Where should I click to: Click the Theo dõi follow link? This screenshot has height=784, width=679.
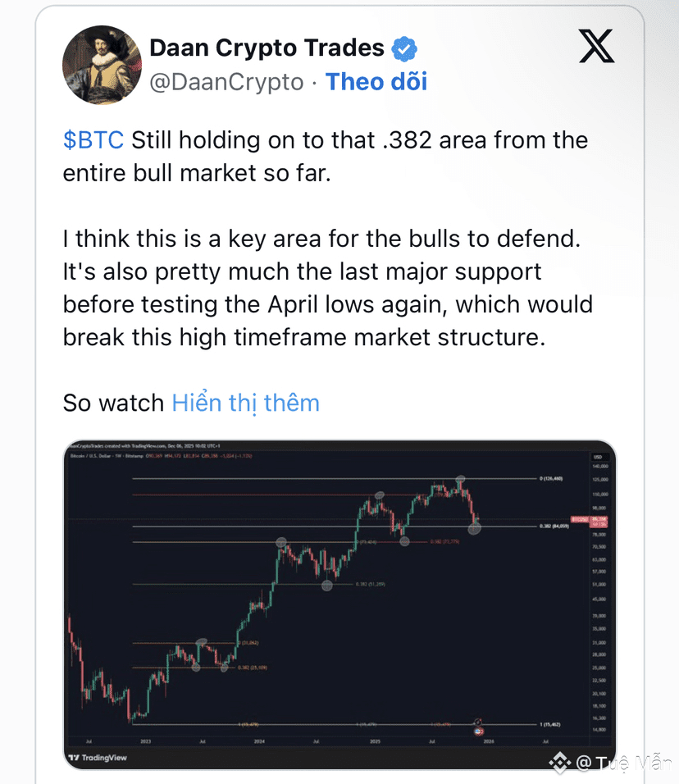(376, 82)
